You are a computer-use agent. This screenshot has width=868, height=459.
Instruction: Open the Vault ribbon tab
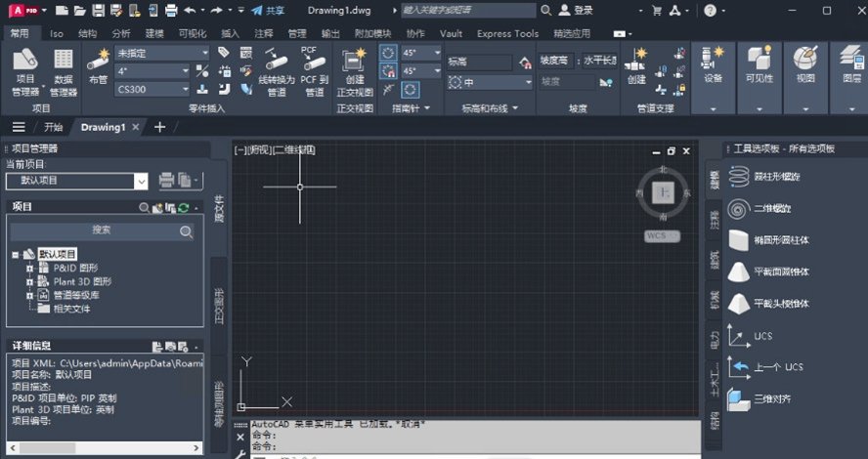(452, 34)
